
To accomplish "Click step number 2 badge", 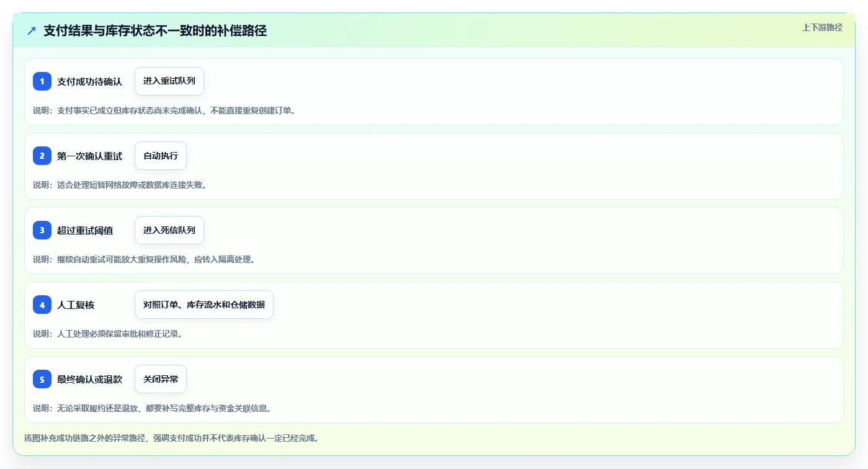I will [42, 156].
